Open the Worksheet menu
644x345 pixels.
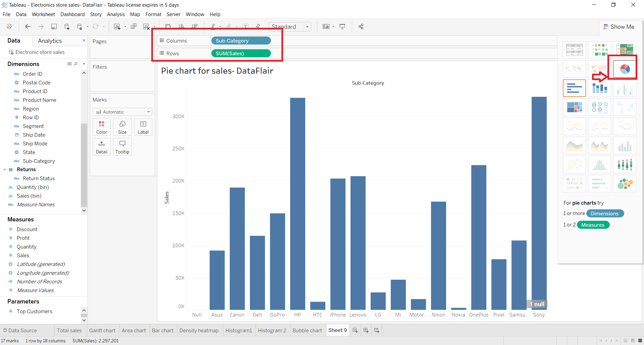pos(43,14)
